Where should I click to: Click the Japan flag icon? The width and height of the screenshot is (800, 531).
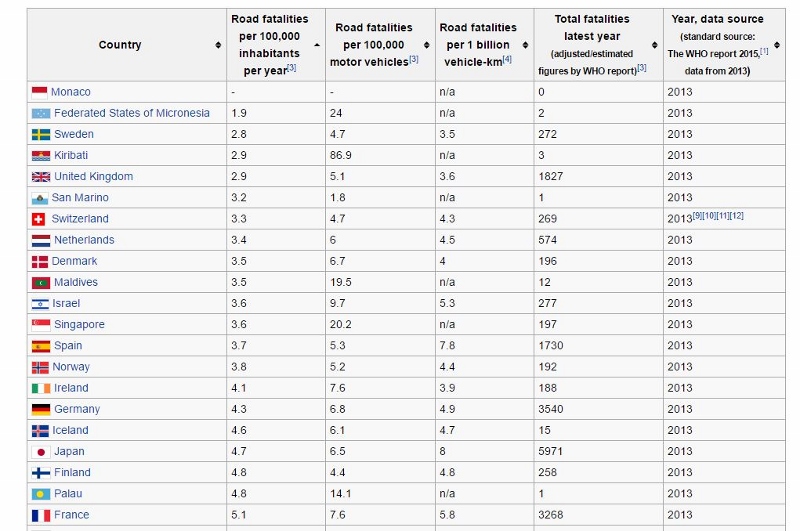[x=41, y=452]
